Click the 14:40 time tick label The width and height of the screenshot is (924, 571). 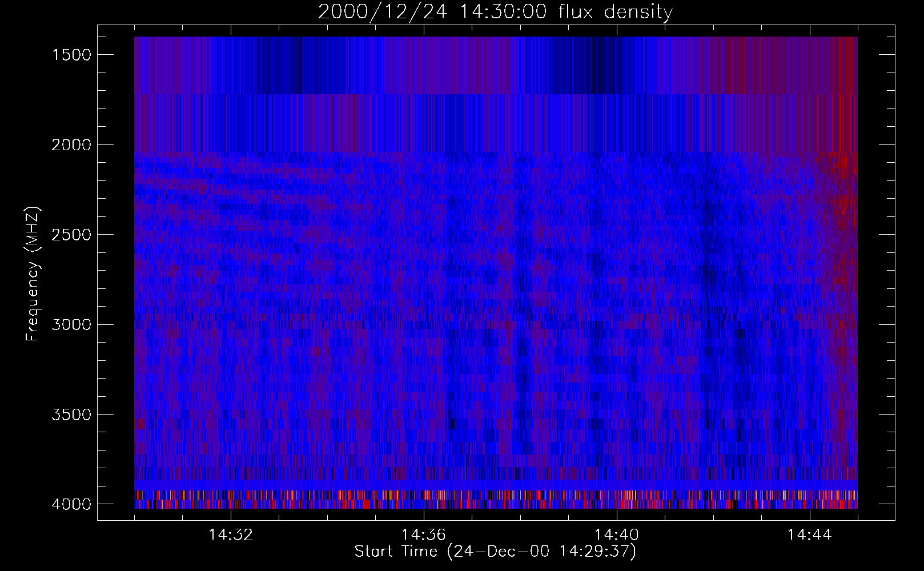coord(617,535)
